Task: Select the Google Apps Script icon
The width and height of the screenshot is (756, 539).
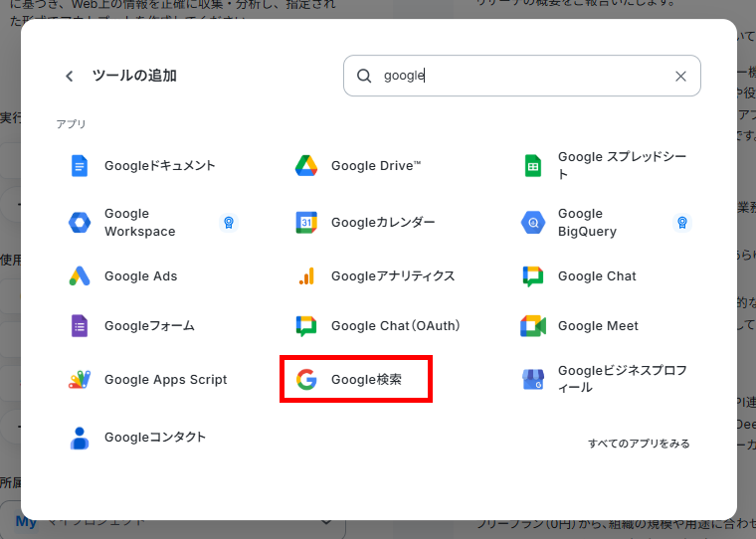Action: click(80, 380)
